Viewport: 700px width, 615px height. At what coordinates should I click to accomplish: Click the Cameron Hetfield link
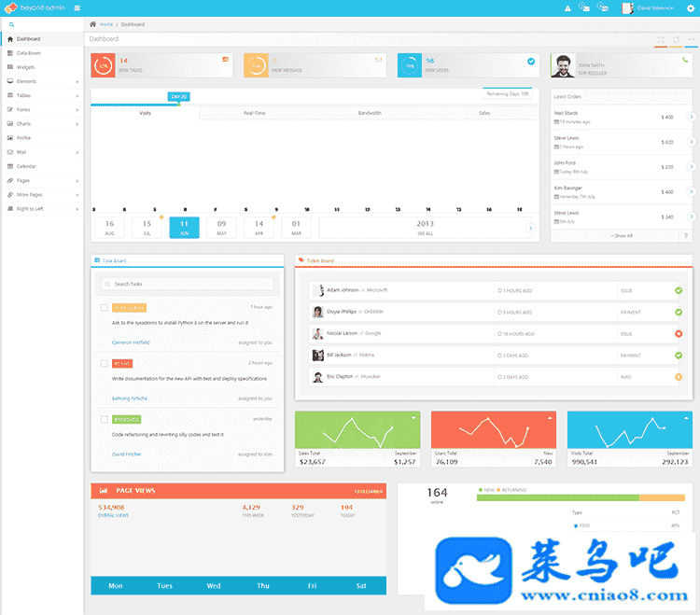pyautogui.click(x=131, y=342)
